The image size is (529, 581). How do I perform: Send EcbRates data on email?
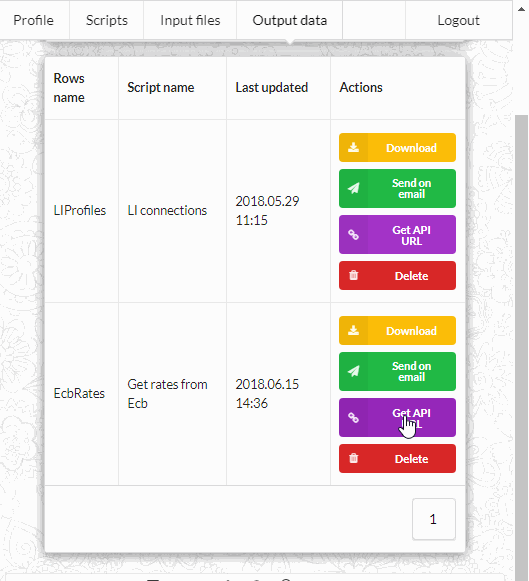[397, 372]
